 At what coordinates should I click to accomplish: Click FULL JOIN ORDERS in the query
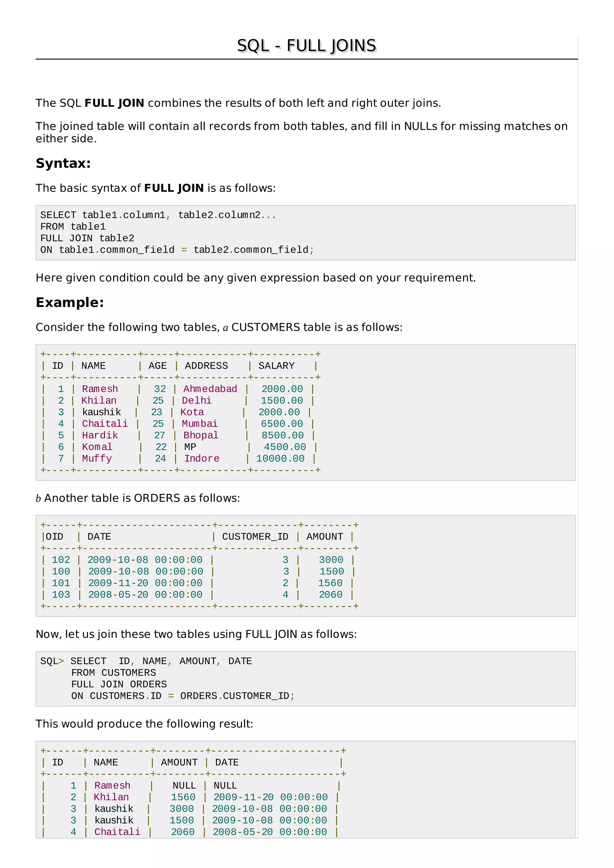pos(119,684)
